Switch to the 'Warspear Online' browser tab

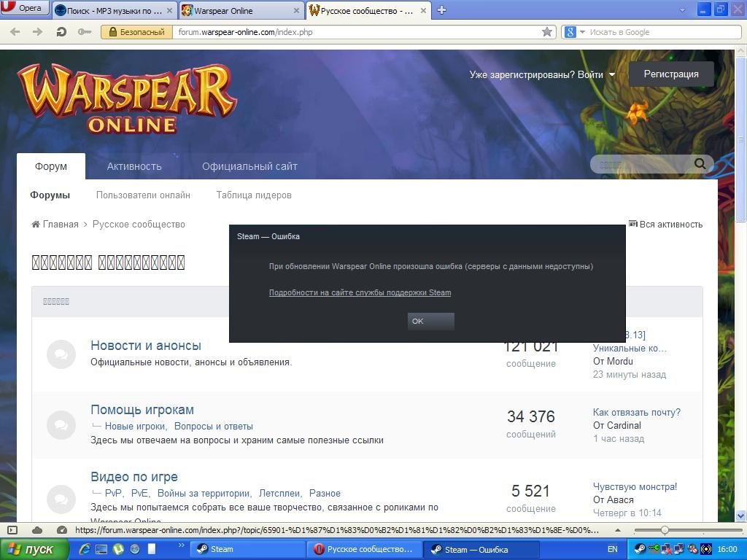click(x=241, y=10)
